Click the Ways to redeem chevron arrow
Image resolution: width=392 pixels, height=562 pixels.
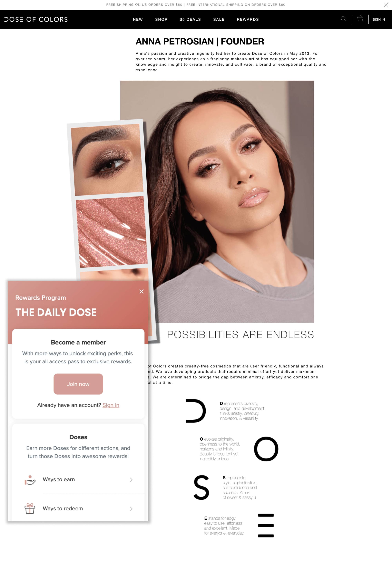(132, 509)
